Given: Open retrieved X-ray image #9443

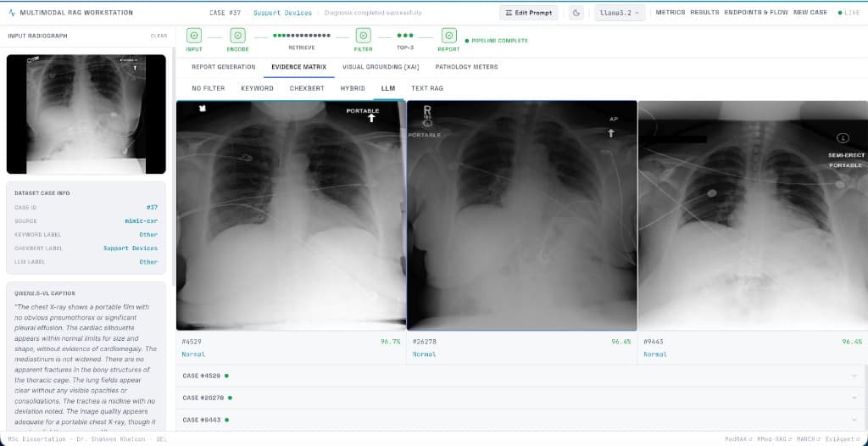Looking at the screenshot, I should click(x=753, y=215).
